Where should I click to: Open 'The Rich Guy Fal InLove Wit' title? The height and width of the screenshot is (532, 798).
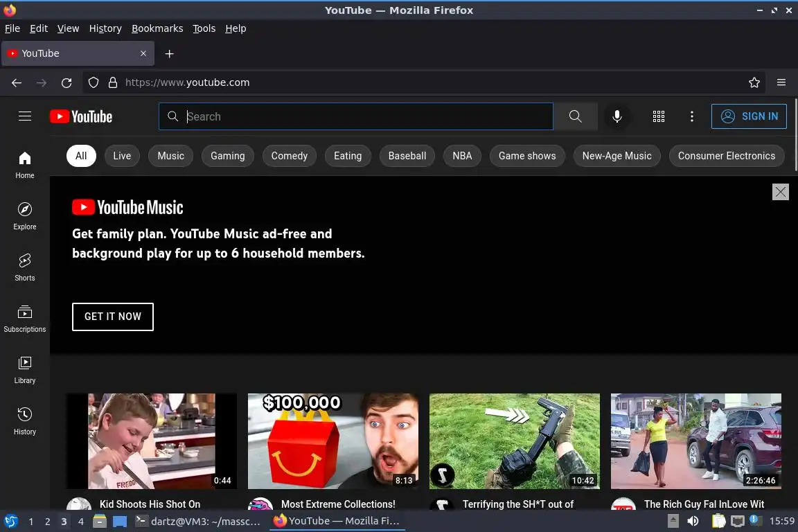pos(704,504)
